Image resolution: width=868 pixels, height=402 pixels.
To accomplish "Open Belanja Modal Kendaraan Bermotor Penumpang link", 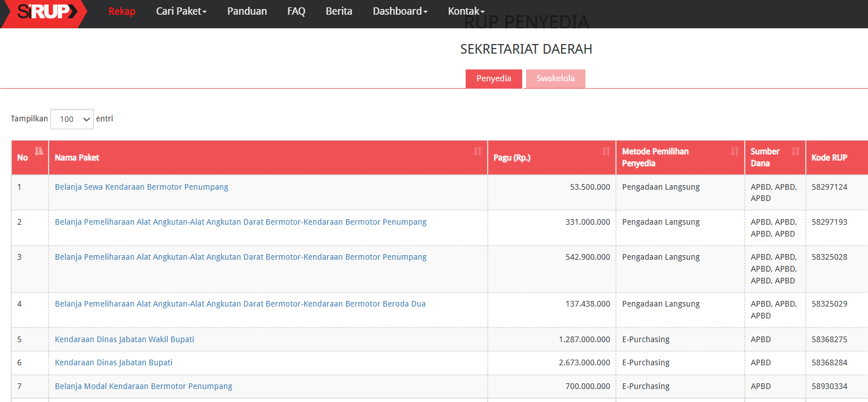I will coord(144,386).
